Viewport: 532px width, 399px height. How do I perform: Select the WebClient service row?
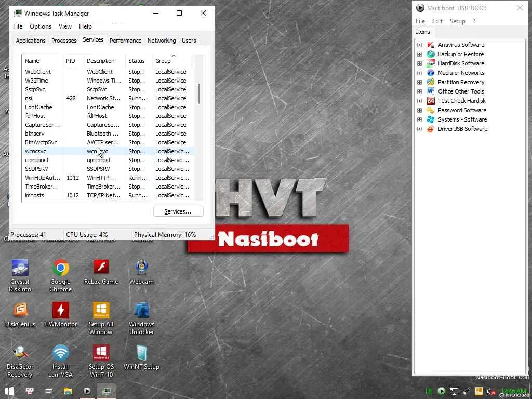108,72
